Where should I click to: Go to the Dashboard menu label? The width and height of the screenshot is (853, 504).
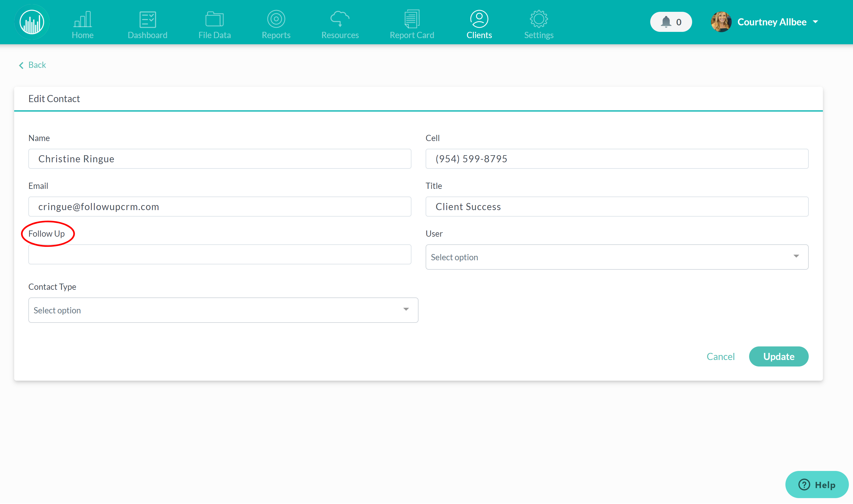point(148,35)
